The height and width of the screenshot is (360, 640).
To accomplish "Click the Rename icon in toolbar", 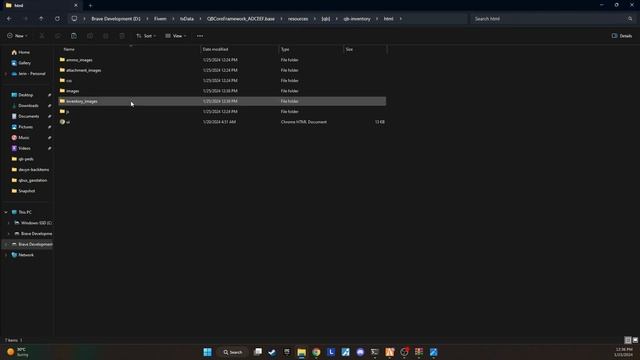I will coord(90,36).
